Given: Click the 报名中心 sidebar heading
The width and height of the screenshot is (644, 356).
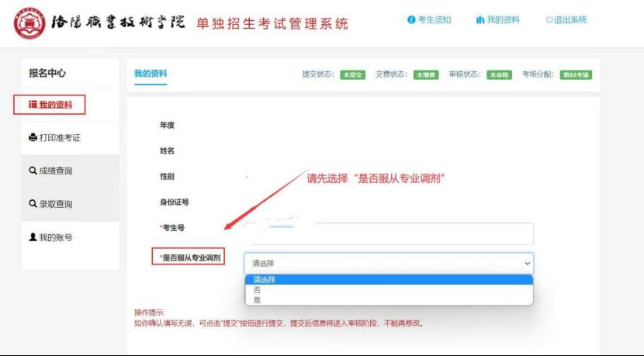Looking at the screenshot, I should (47, 73).
